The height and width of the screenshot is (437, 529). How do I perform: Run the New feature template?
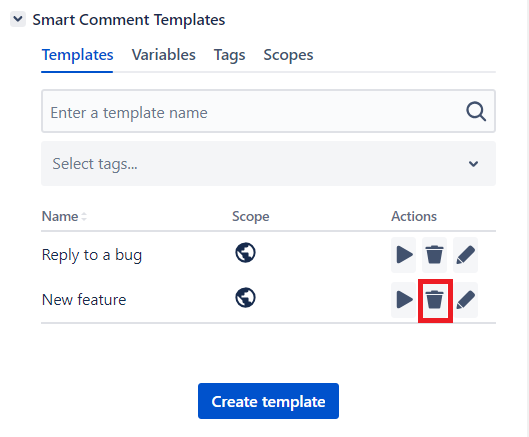click(x=403, y=300)
